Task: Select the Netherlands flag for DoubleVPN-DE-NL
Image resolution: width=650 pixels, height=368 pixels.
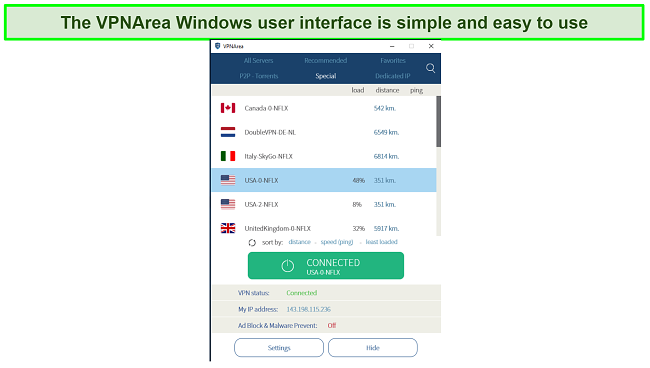Action: [x=228, y=132]
